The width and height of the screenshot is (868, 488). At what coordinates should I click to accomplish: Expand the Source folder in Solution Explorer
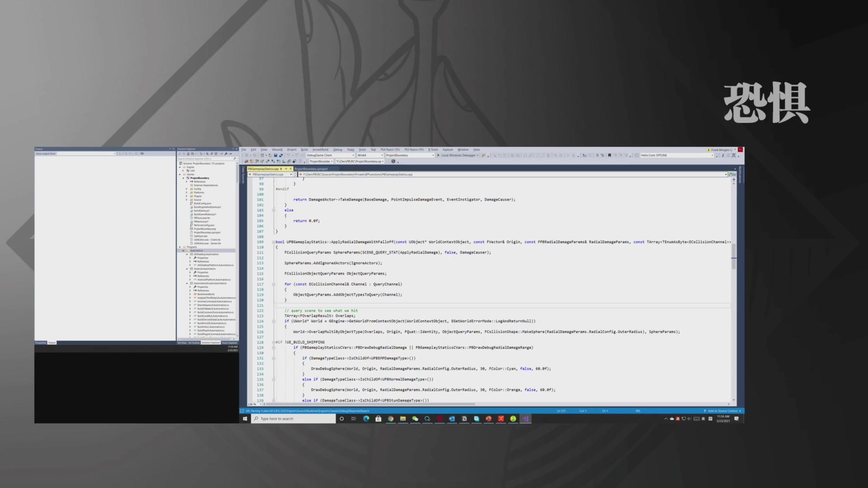[186, 200]
